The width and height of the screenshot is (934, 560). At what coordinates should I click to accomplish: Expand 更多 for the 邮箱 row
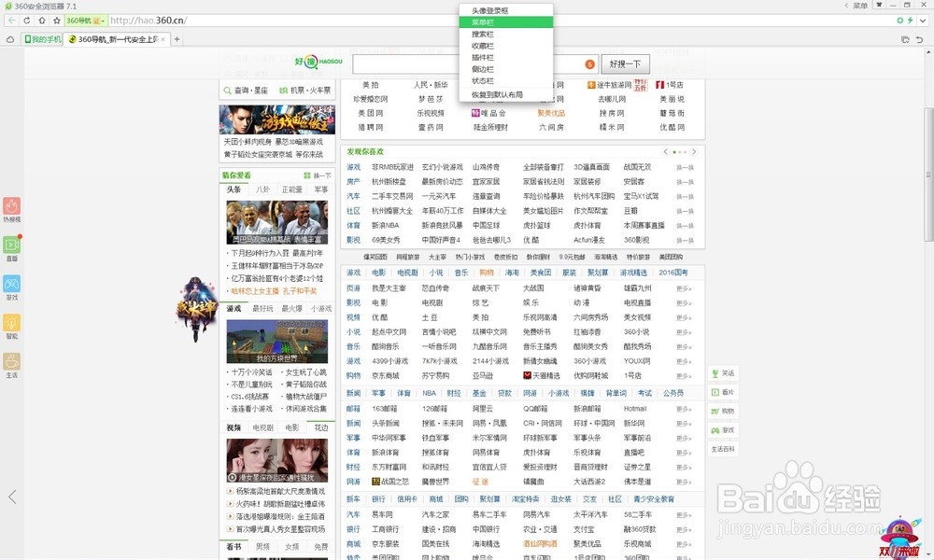tap(684, 410)
